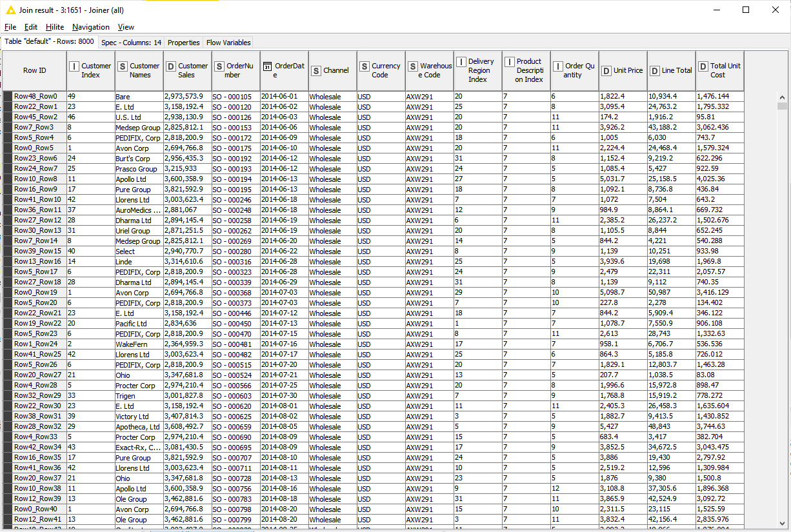Click the integer icon beside Order Quantity header

tap(558, 66)
